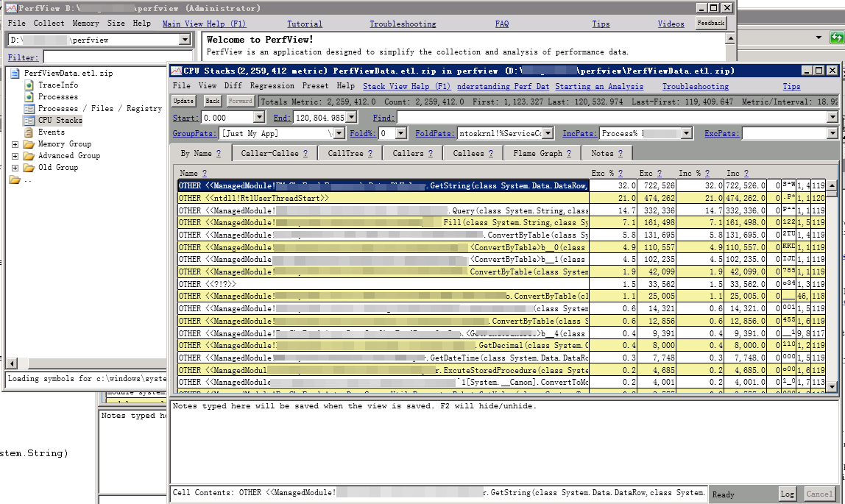This screenshot has height=504, width=845.
Task: Switch to the Caller-Callee tab
Action: click(x=275, y=154)
